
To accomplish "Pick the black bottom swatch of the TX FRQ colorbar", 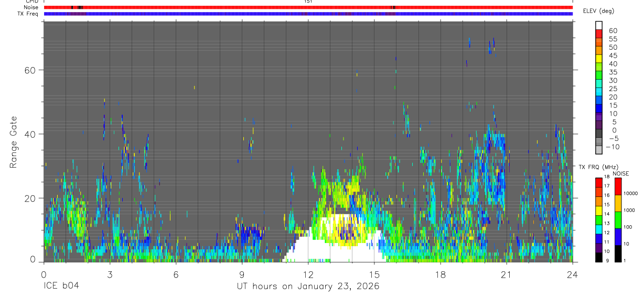I will pyautogui.click(x=598, y=257).
